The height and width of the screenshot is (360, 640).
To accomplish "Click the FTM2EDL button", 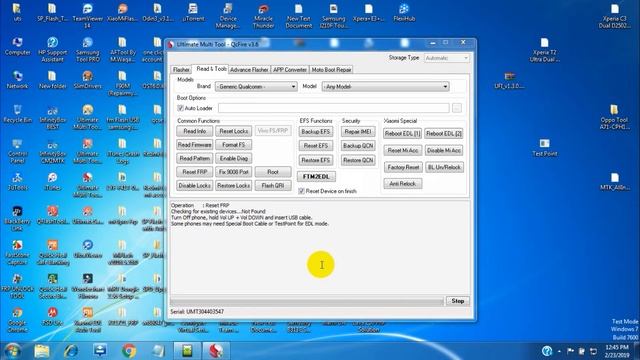I will pyautogui.click(x=316, y=176).
